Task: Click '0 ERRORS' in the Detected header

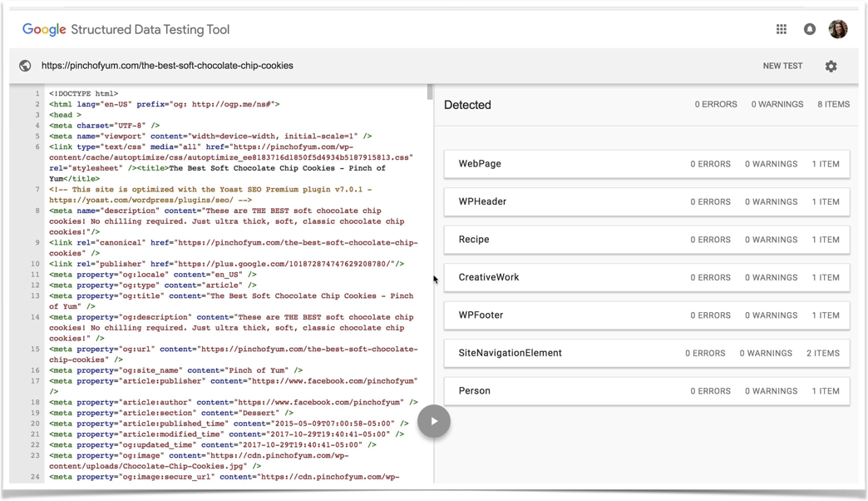Action: point(716,104)
